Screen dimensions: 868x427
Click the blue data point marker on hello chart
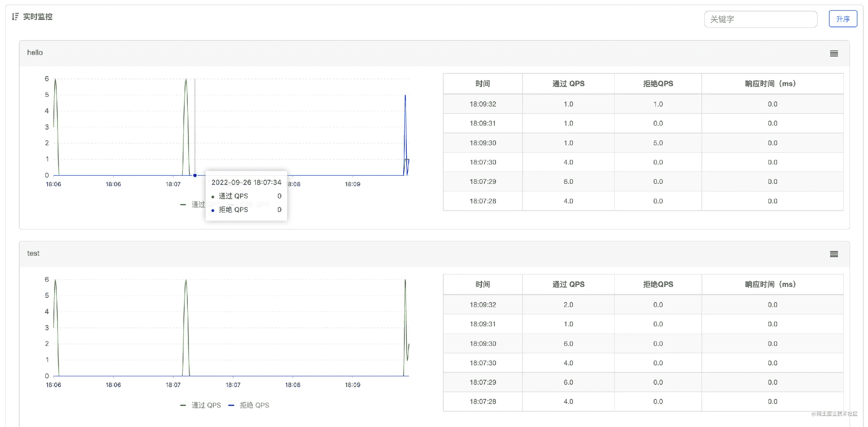(195, 175)
